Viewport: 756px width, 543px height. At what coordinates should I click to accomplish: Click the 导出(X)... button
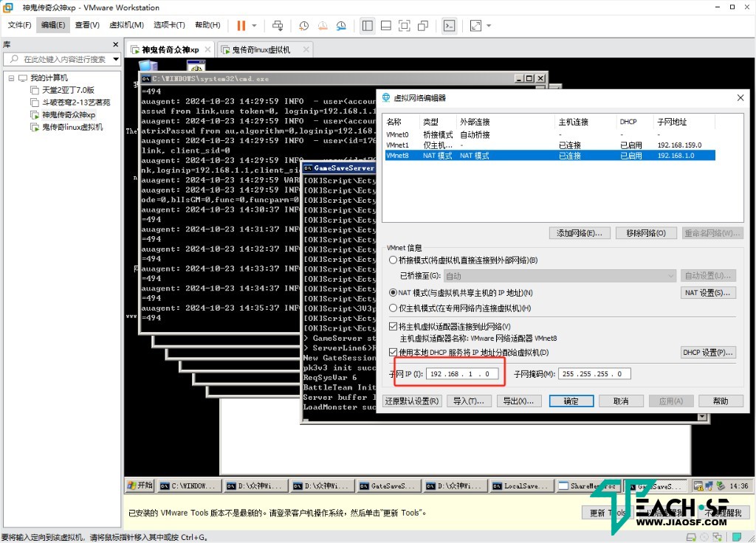click(519, 401)
